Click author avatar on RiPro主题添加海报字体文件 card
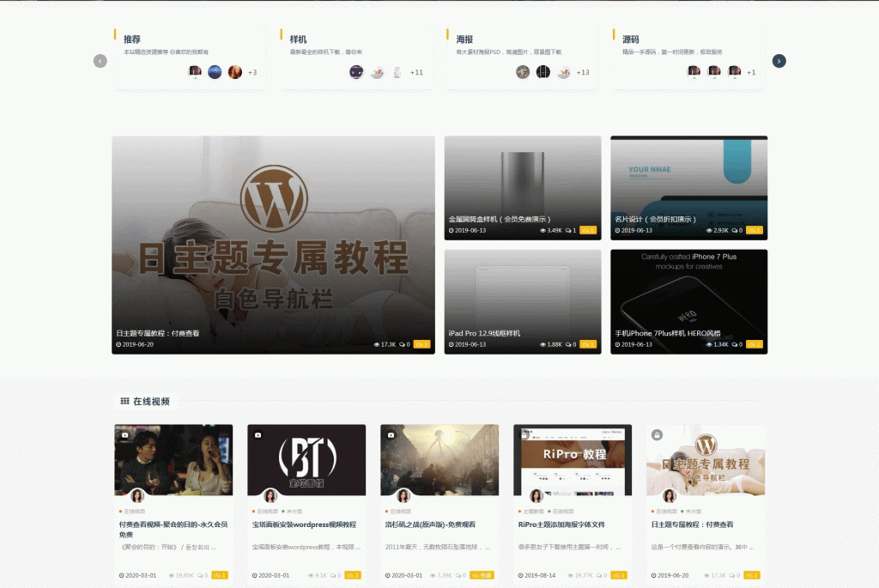 [x=536, y=495]
